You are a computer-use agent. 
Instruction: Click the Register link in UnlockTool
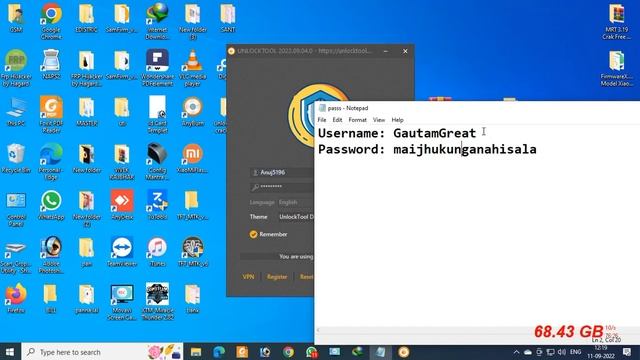click(x=277, y=277)
